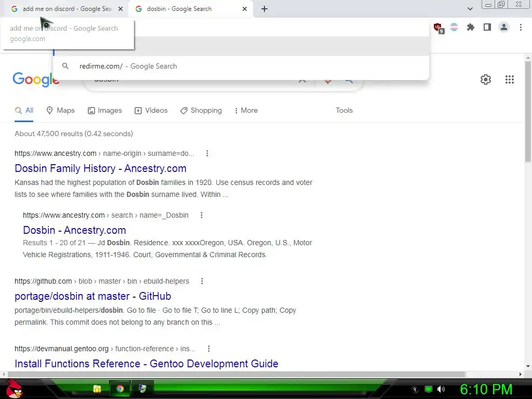This screenshot has height=399, width=532.
Task: Click the github.com breadcrumb URL text
Action: pyautogui.click(x=102, y=281)
